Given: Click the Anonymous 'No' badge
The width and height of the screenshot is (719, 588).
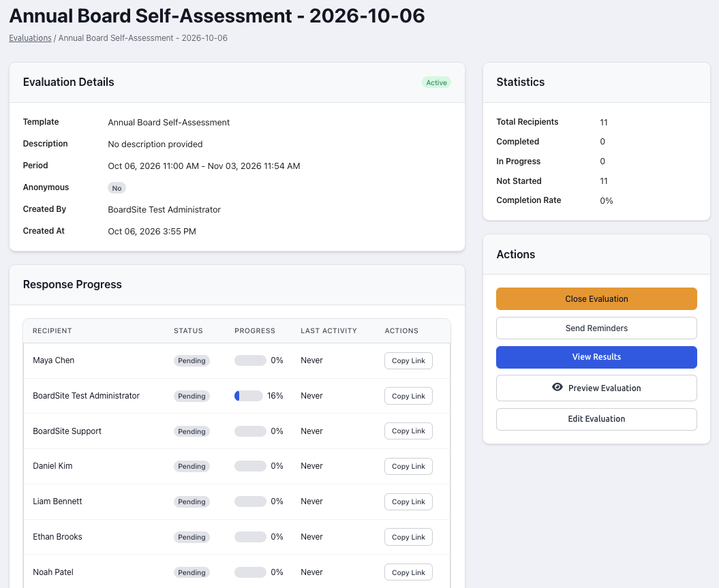Looking at the screenshot, I should [117, 188].
